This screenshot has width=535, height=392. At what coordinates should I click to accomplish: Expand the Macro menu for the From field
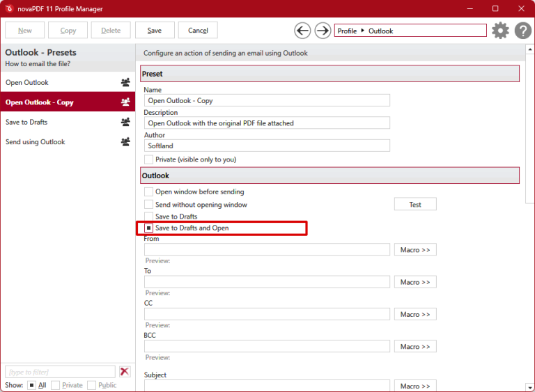click(415, 250)
